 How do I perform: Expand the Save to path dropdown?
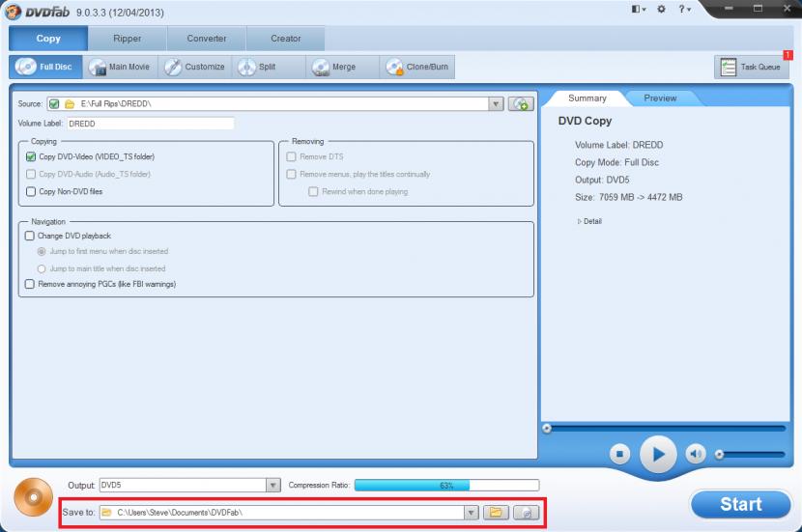(x=472, y=512)
